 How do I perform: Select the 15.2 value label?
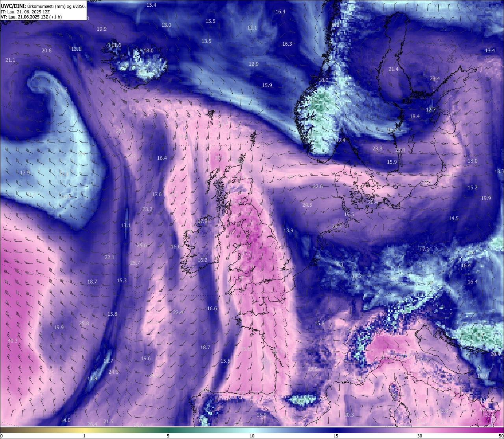(472, 187)
